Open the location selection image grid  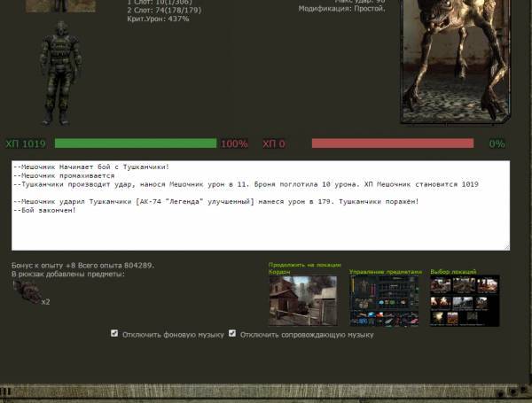464,301
